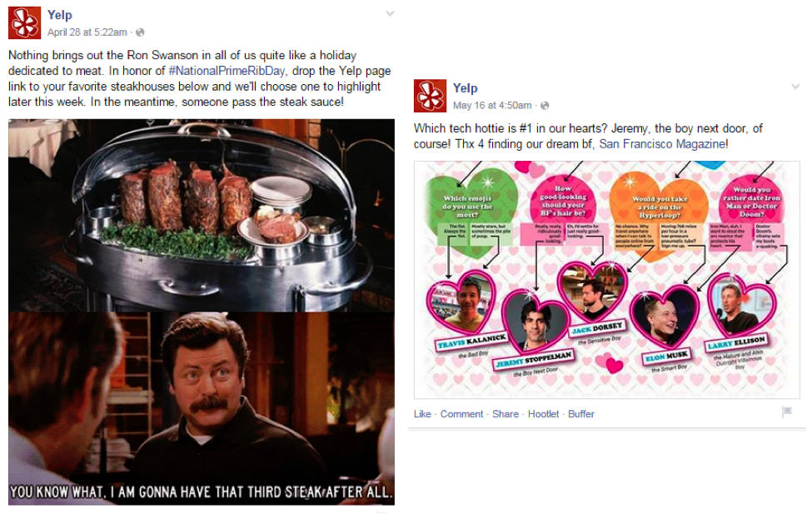Comment on the tech hottie post
Screen dimensions: 812x514
(x=461, y=414)
